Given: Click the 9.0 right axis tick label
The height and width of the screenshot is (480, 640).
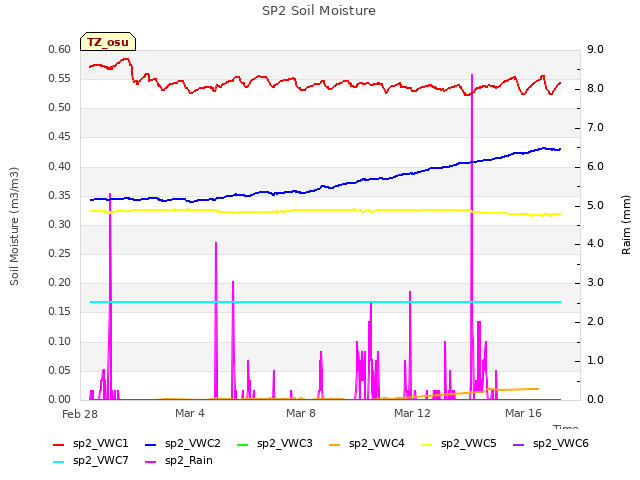Looking at the screenshot, I should (595, 49).
